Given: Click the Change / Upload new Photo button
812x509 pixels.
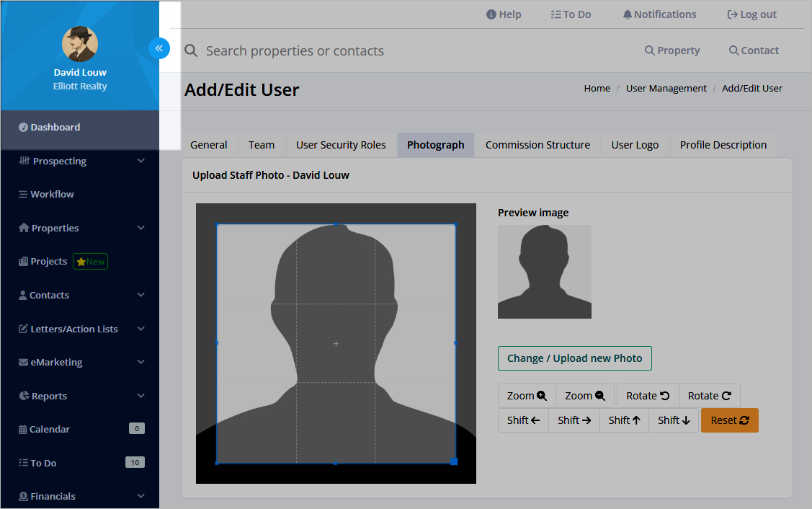Looking at the screenshot, I should 574,358.
